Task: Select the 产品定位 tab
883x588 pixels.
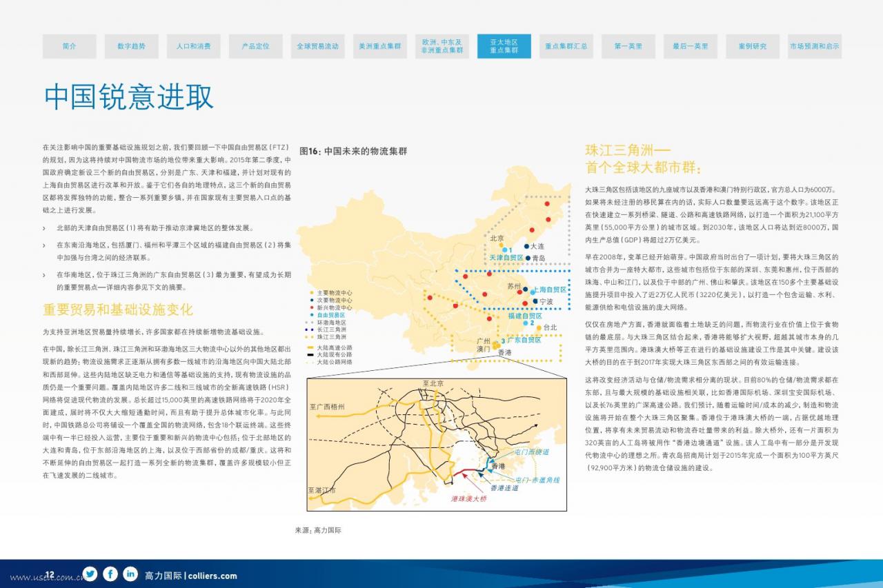Action: (256, 46)
